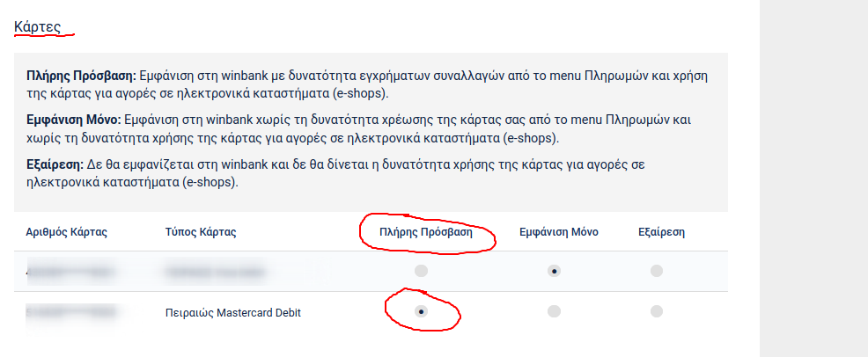Viewport: 868px width, 357px height.
Task: Click the Κάρτες section heading
Action: click(37, 26)
